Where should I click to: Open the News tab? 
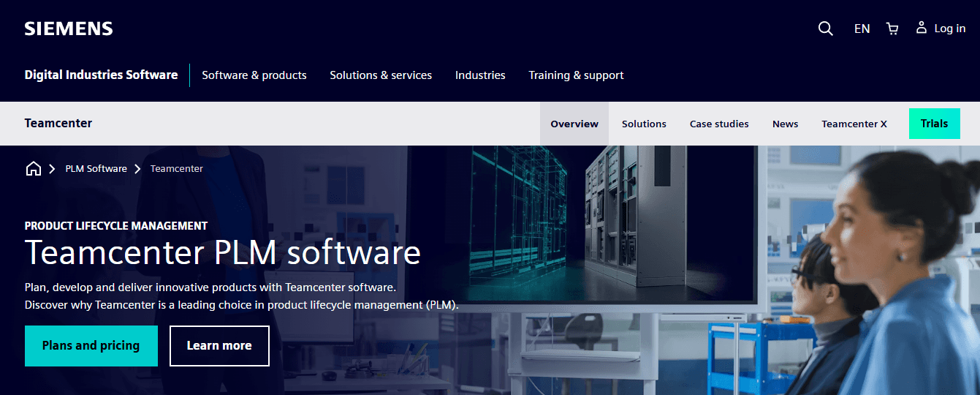click(x=786, y=124)
